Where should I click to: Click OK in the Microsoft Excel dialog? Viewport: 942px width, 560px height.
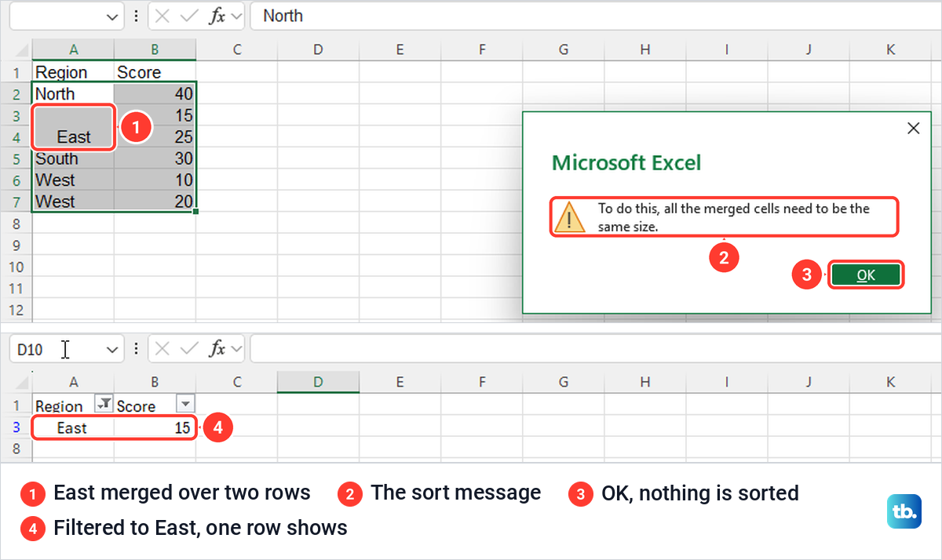pyautogui.click(x=866, y=275)
